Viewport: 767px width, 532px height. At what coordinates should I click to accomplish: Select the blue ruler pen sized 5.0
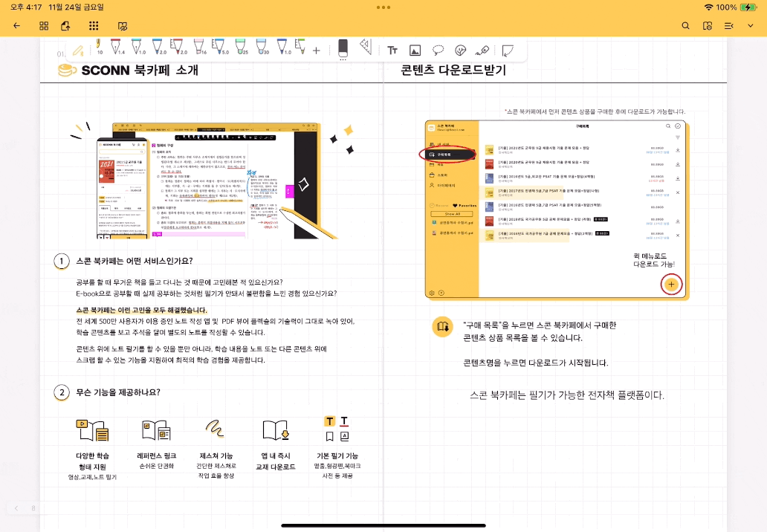tap(219, 47)
